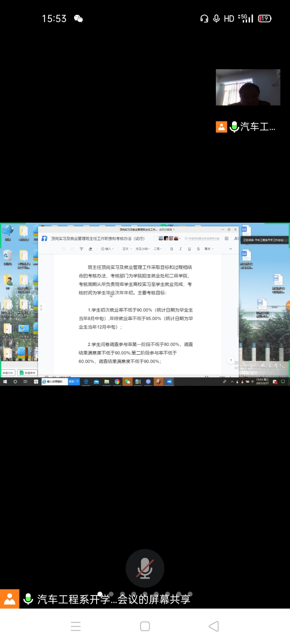The height and width of the screenshot is (644, 290).
Task: Open the 更多 more options menu
Action: [209, 249]
